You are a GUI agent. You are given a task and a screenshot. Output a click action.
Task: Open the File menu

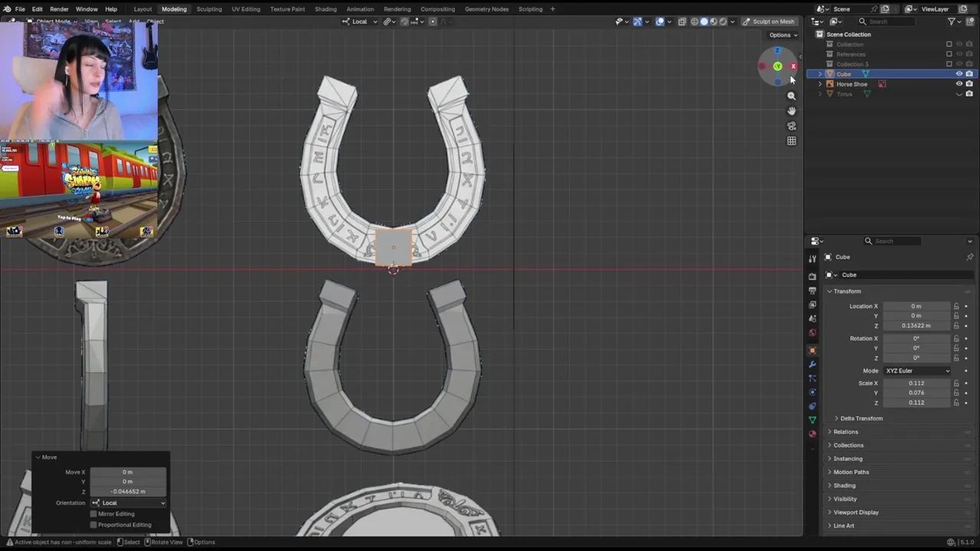coord(20,9)
